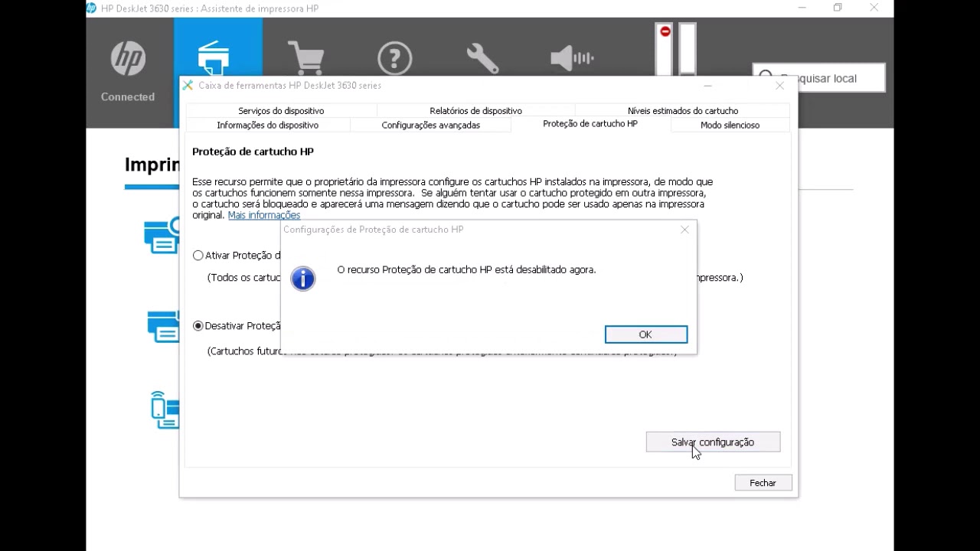Click the middle printer icon in main window
Screen dimensions: 980x551
[x=163, y=326]
